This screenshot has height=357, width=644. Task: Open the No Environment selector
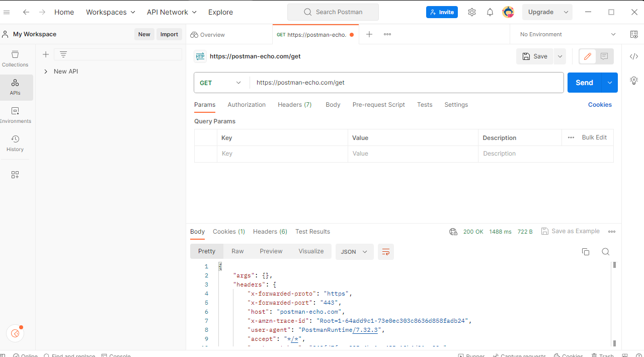tap(568, 34)
